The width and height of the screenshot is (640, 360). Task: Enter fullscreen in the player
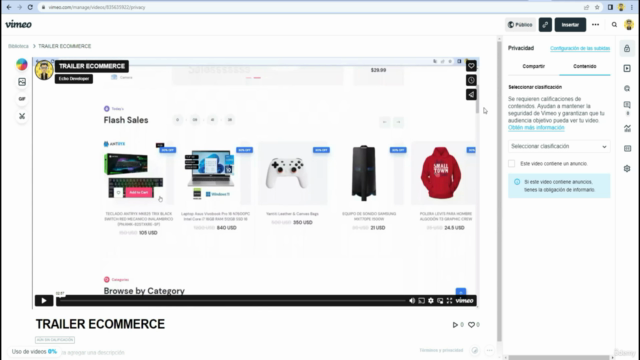coord(449,301)
